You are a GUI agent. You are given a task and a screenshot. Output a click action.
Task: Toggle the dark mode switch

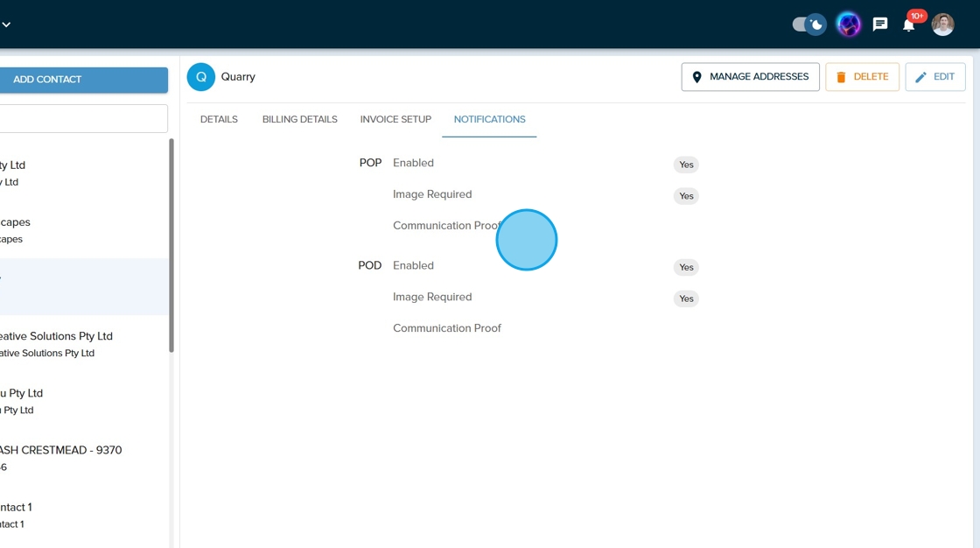pyautogui.click(x=808, y=25)
